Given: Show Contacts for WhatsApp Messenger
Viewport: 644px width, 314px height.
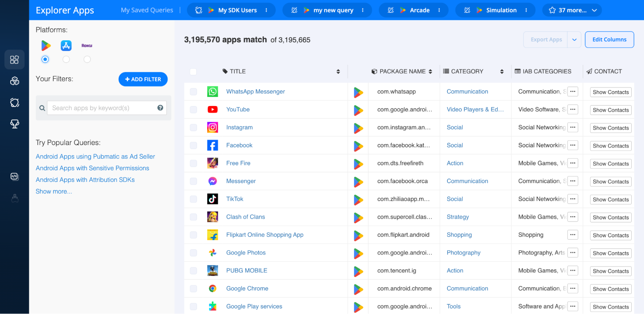Looking at the screenshot, I should (611, 92).
